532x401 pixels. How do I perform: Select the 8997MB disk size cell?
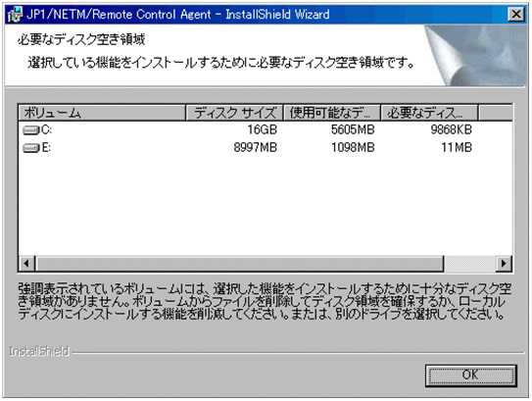click(256, 148)
